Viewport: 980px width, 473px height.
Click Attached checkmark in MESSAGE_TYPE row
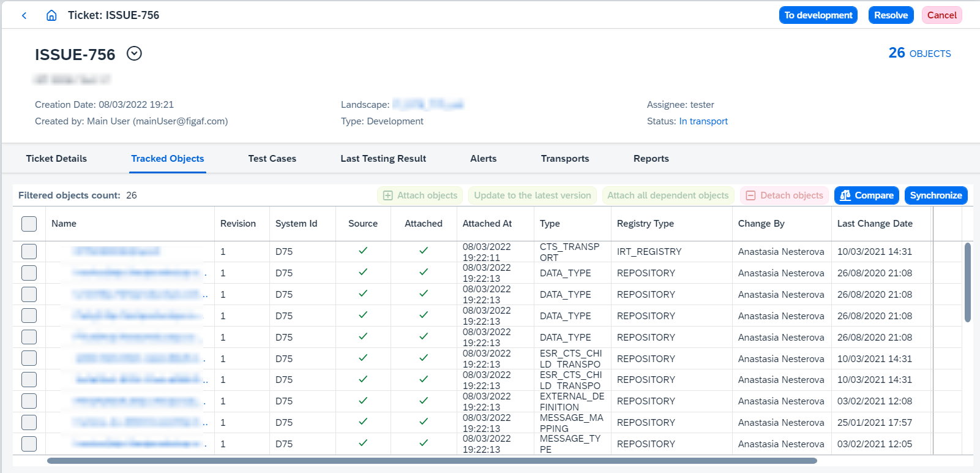click(x=424, y=443)
